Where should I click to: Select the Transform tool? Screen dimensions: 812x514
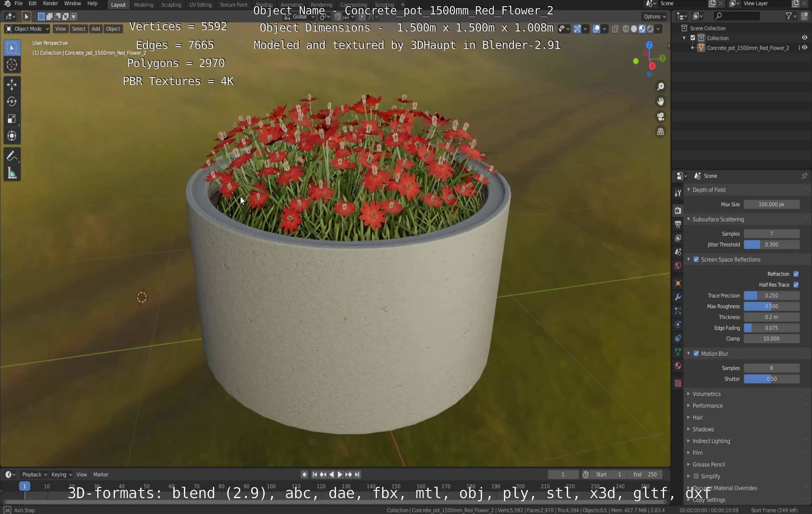tap(12, 136)
